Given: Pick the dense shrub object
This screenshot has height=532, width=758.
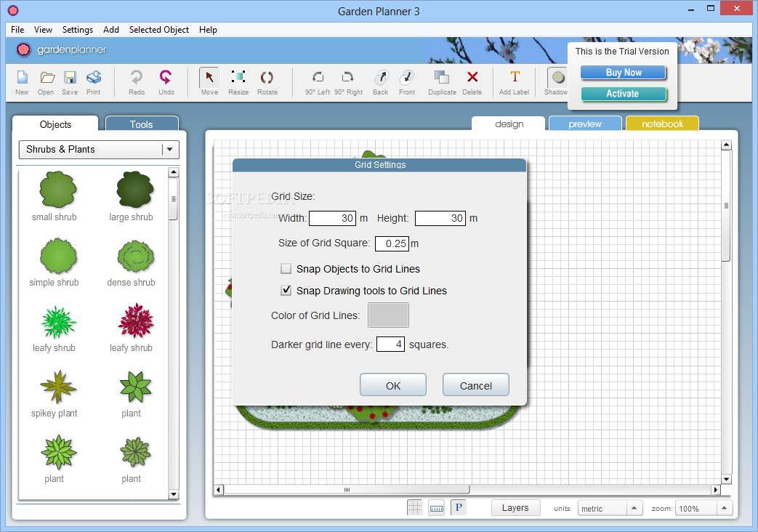Looking at the screenshot, I should (x=135, y=256).
